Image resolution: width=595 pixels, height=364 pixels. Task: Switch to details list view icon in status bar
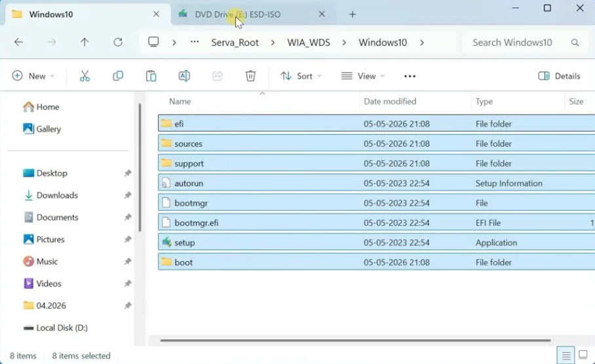(x=566, y=355)
